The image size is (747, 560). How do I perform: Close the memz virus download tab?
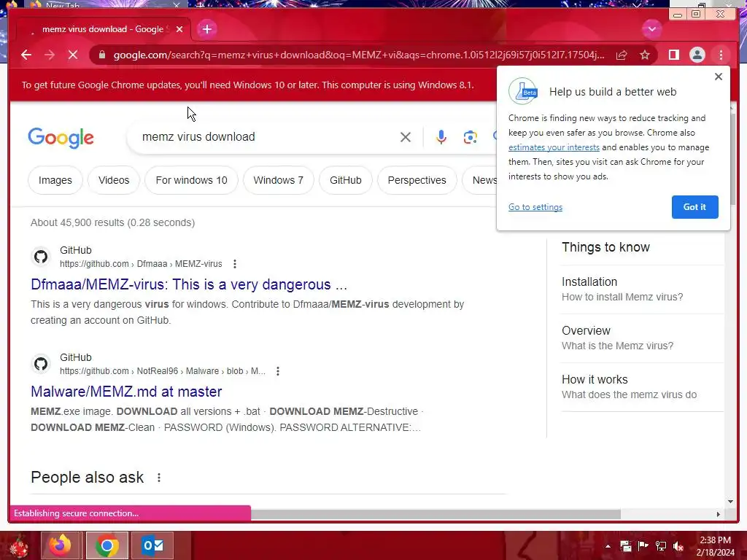179,29
